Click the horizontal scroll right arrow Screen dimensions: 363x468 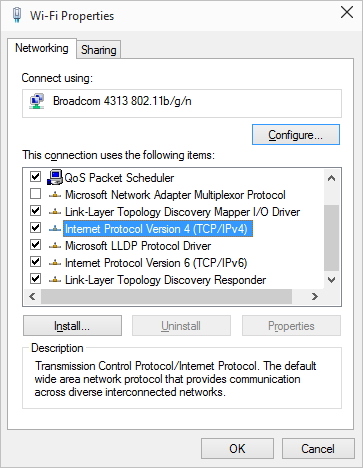(314, 297)
